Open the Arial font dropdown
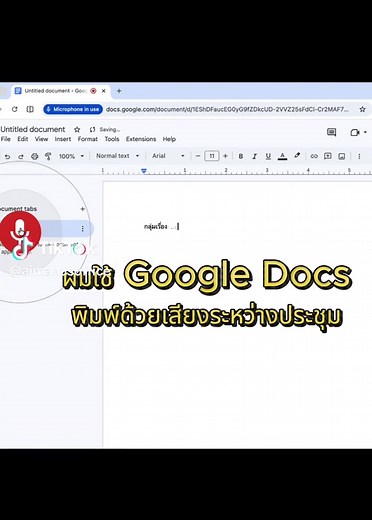This screenshot has width=372, height=520. (x=168, y=156)
